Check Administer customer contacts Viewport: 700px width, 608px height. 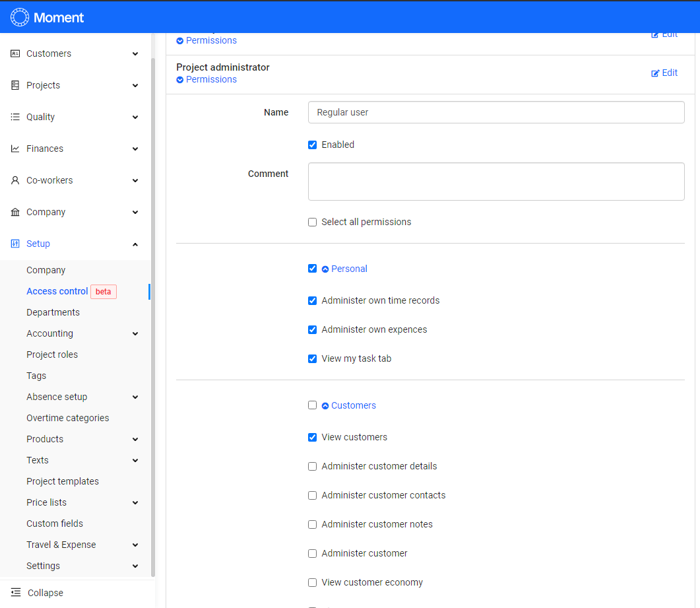pos(313,495)
